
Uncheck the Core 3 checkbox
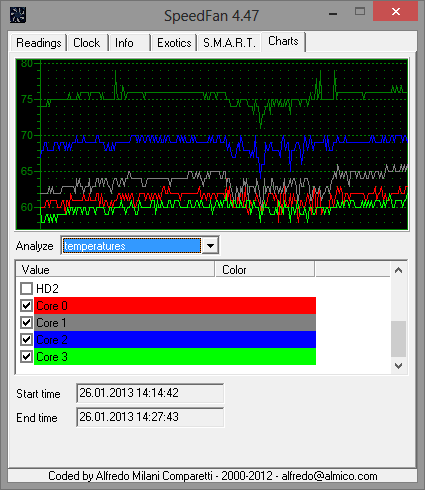pos(26,356)
